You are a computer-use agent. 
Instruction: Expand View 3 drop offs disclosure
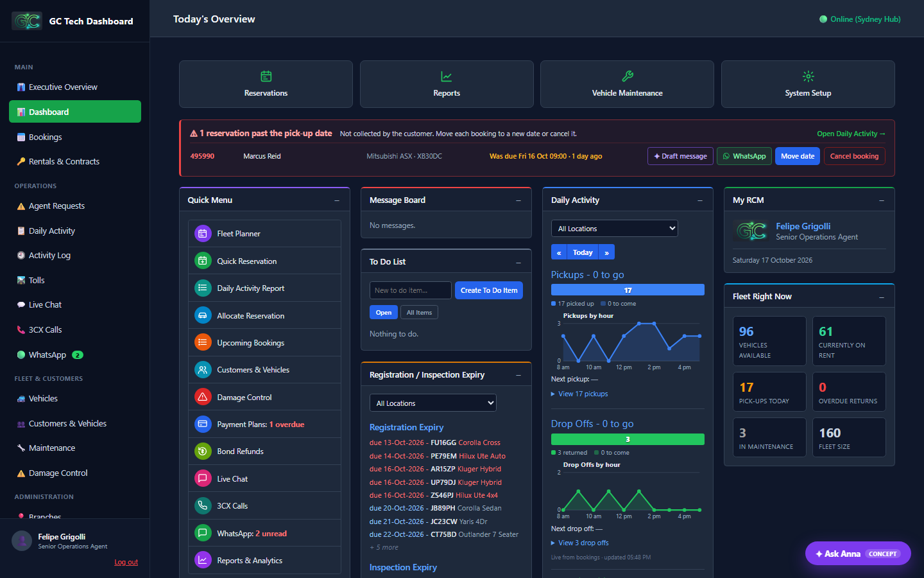coord(580,543)
